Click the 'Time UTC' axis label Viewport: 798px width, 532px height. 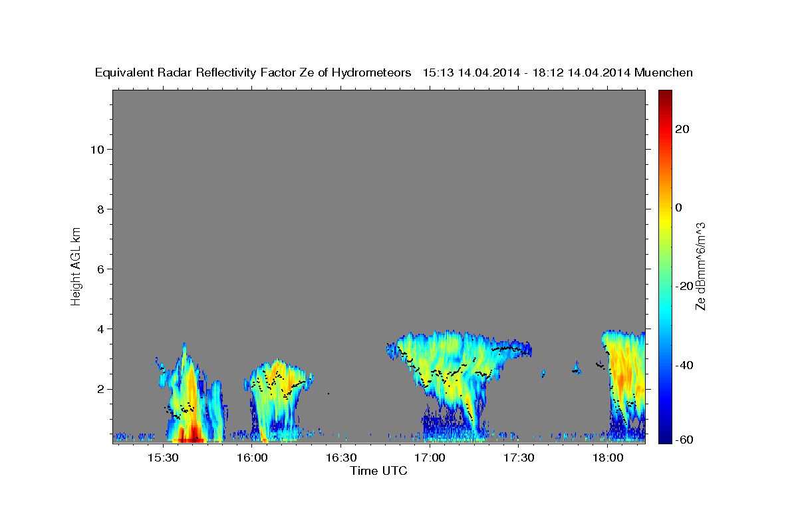(378, 471)
